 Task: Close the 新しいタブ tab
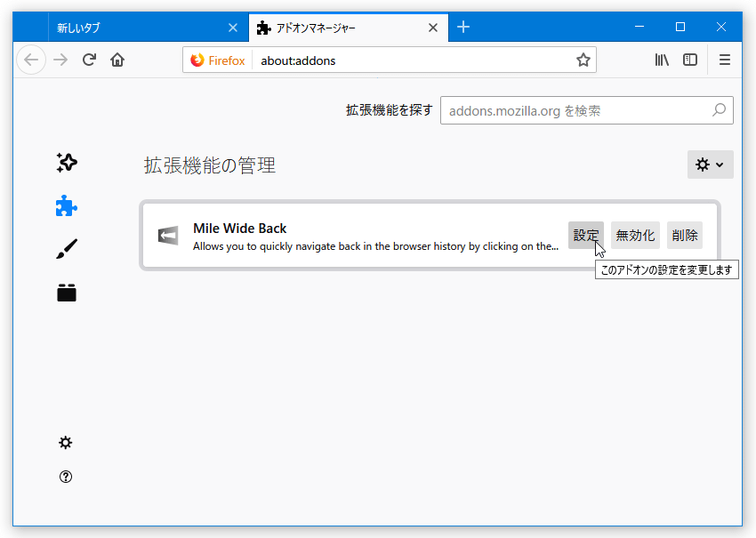(233, 28)
